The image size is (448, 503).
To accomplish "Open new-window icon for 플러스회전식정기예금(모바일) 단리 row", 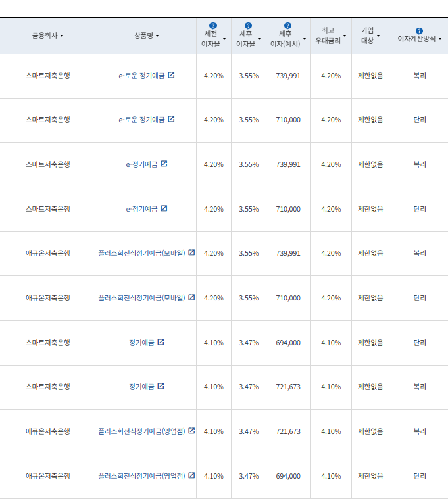I will pos(191,297).
